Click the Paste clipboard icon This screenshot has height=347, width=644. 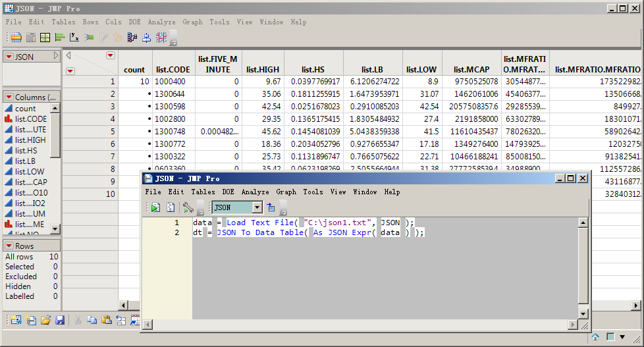[x=106, y=320]
